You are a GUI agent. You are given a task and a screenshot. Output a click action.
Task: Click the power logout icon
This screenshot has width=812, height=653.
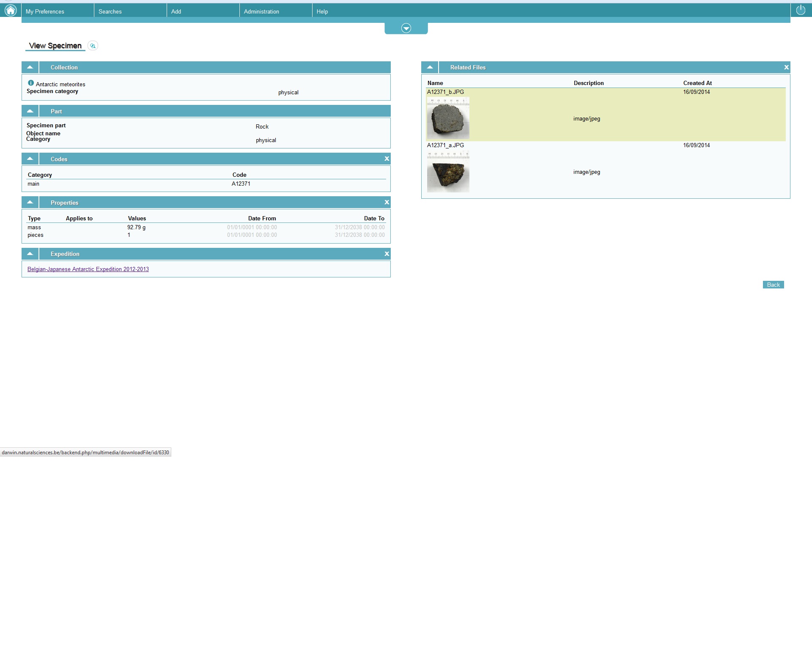[801, 10]
